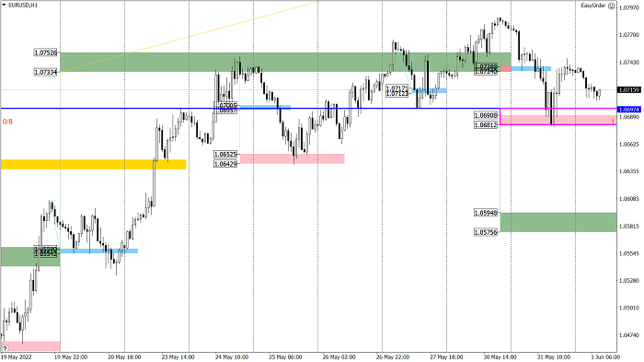Select the 1.06908 price label
644x362 pixels.
point(486,115)
